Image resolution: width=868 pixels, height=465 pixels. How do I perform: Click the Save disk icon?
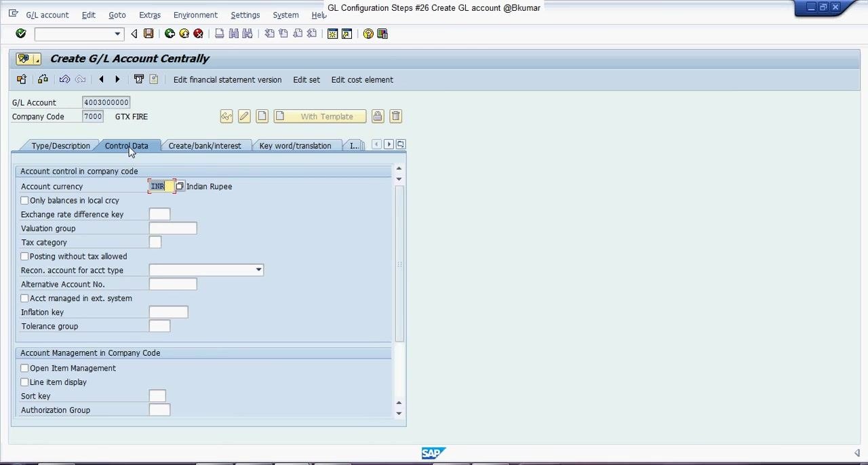click(x=149, y=34)
